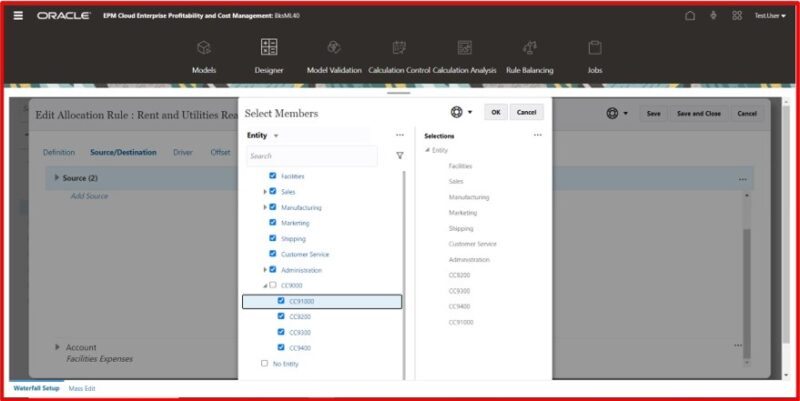Toggle the CC9000 checkbox
The height and width of the screenshot is (401, 800).
(x=273, y=285)
